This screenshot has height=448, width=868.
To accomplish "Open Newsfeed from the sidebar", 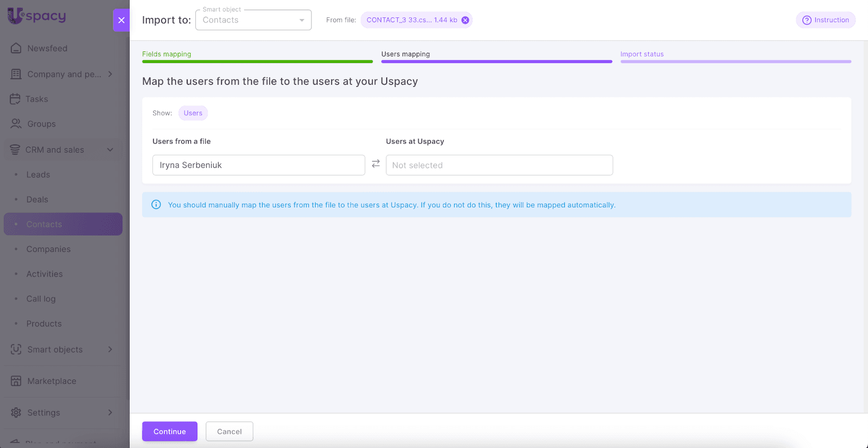I will point(47,48).
